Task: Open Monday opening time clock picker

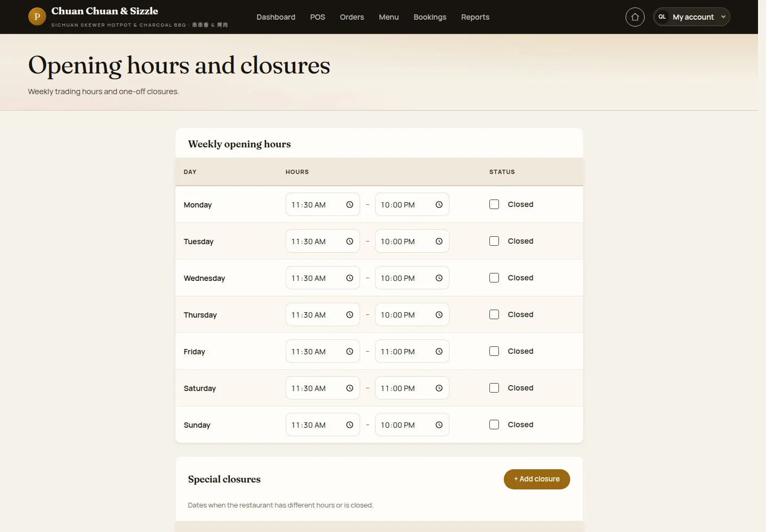Action: 349,205
